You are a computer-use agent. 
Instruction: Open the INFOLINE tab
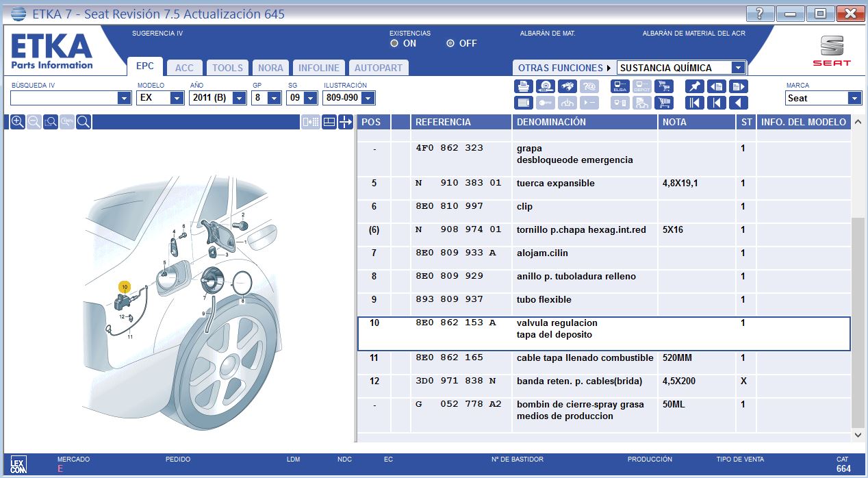click(x=319, y=68)
